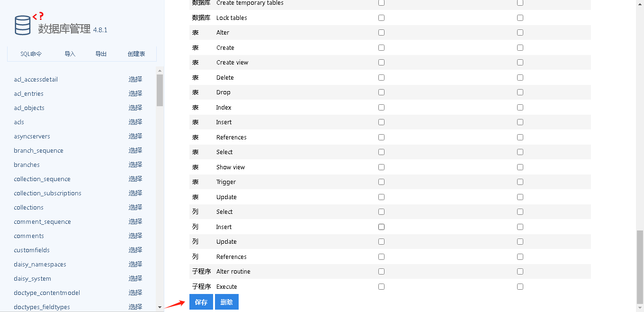This screenshot has width=644, height=312.
Task: Check first checkbox for table Alter
Action: 381,33
